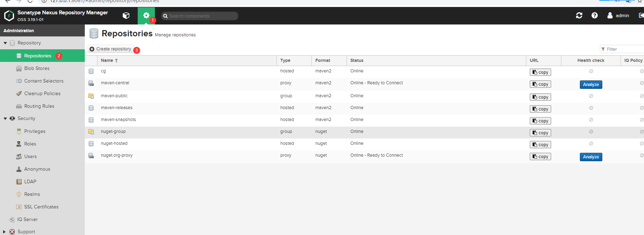
Task: Open Privileges in the sidebar
Action: coord(42,131)
